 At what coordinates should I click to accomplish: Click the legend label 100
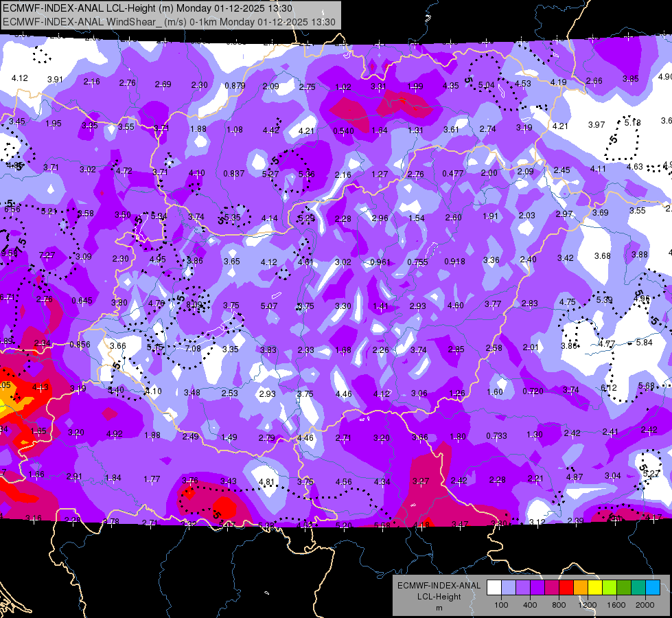click(501, 605)
